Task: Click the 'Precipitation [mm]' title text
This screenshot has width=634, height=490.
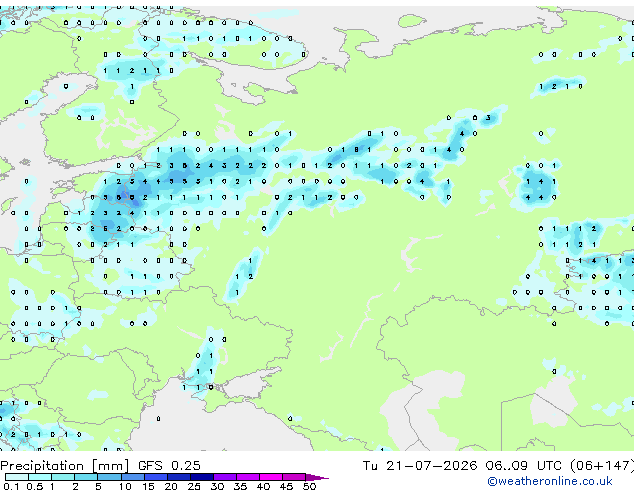Action: (x=65, y=465)
